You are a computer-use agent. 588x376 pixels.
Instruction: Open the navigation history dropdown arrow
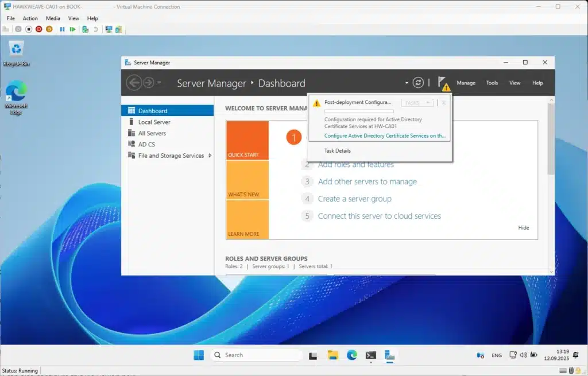click(159, 83)
